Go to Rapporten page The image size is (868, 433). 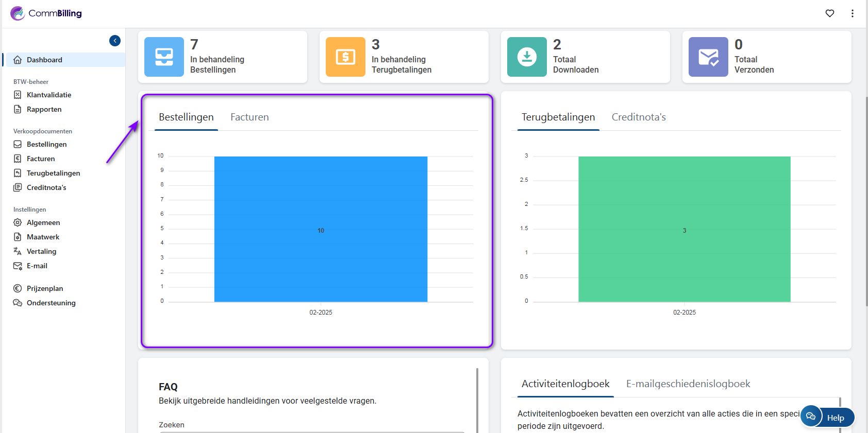tap(44, 109)
